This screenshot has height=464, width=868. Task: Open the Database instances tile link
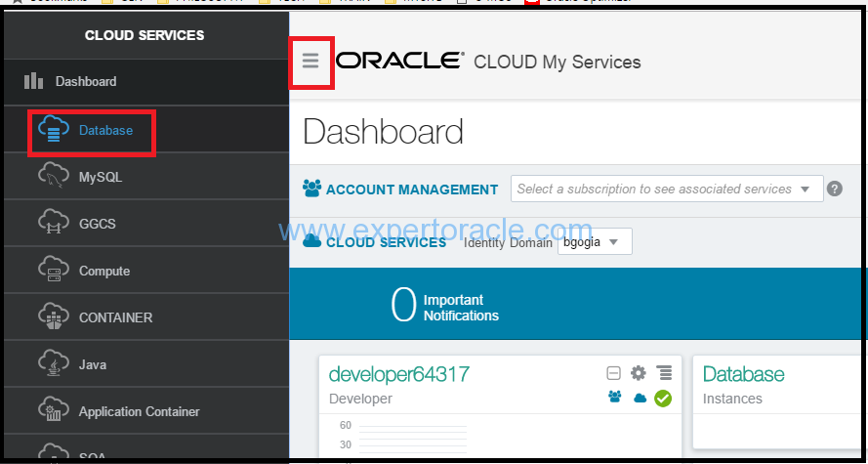(x=743, y=374)
